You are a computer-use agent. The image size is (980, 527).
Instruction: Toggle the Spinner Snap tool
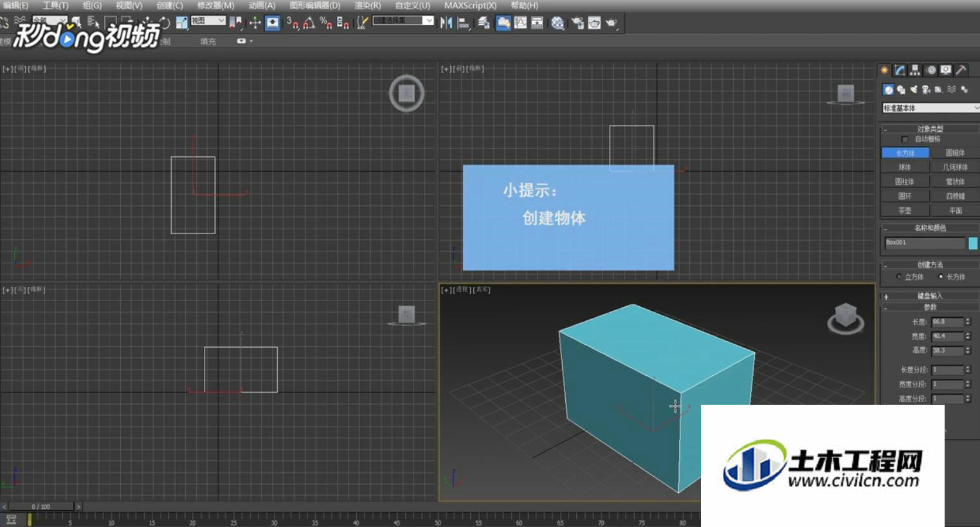click(342, 23)
